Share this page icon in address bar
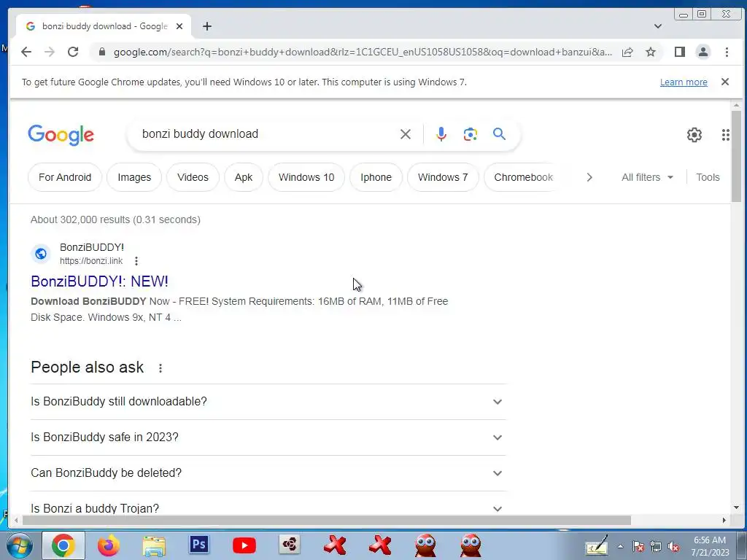Image resolution: width=747 pixels, height=560 pixels. 627,52
